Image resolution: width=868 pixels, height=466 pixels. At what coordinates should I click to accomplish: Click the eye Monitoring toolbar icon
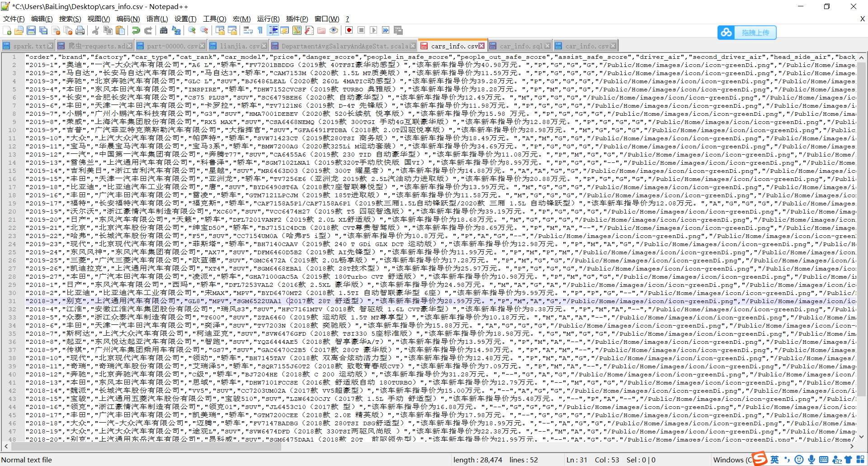coord(334,30)
